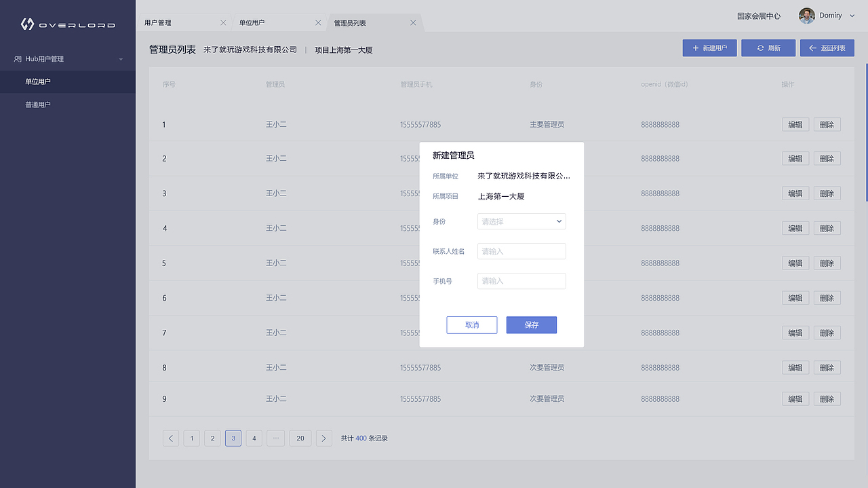Click the 保存 button in the dialog

pyautogui.click(x=531, y=324)
